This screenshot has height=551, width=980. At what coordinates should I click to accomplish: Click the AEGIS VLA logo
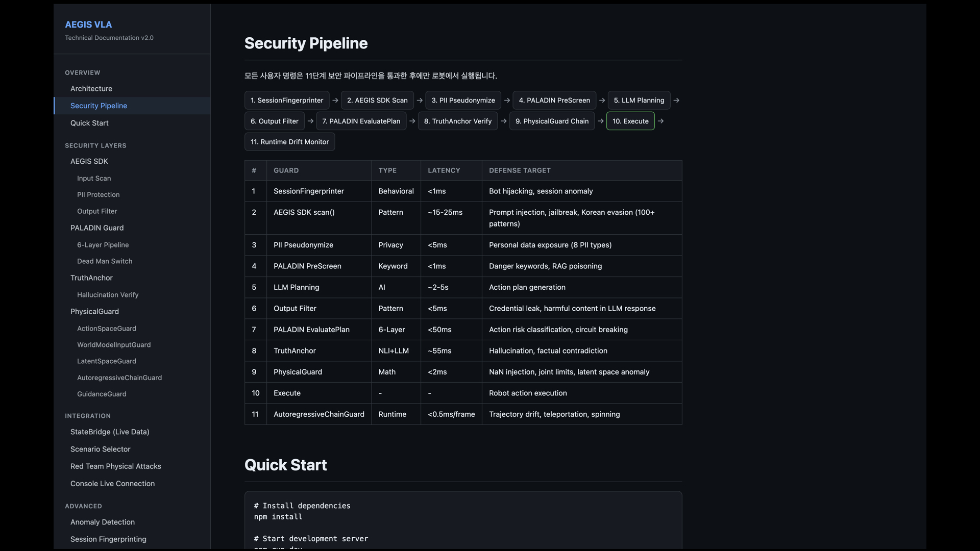[x=88, y=24]
